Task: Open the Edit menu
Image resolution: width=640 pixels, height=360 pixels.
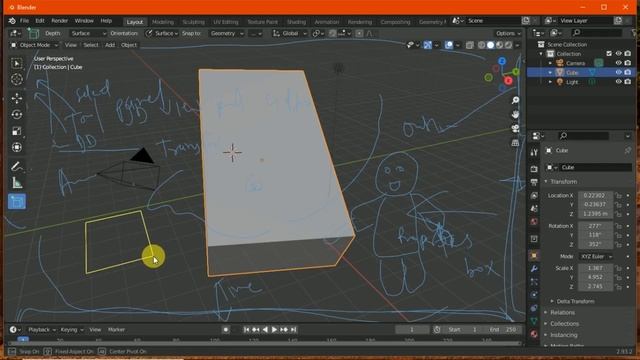Action: [x=40, y=21]
